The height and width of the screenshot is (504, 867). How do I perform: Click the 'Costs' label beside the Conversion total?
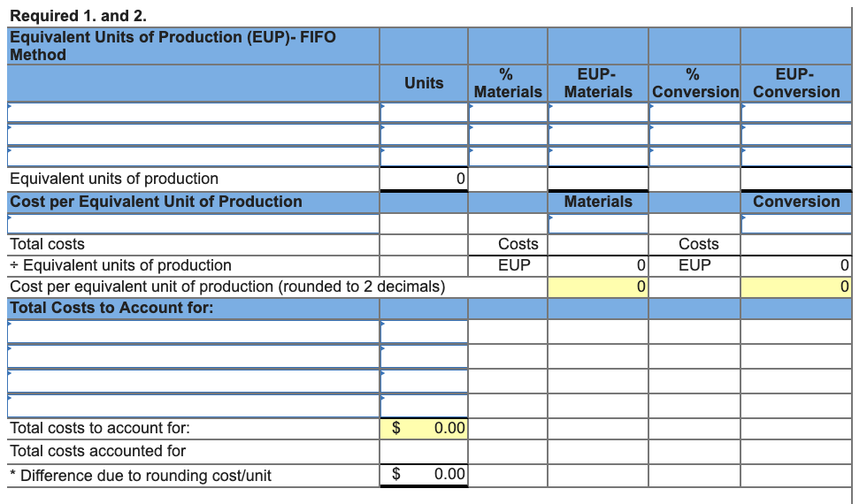point(699,244)
